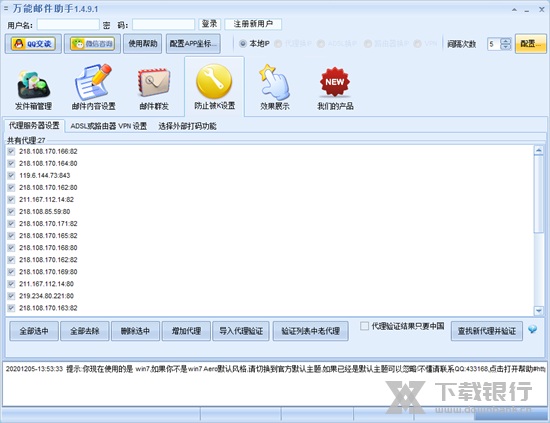Screen dimensions: 550x423
Task: Click 验证列表中老代理 button
Action: [310, 331]
